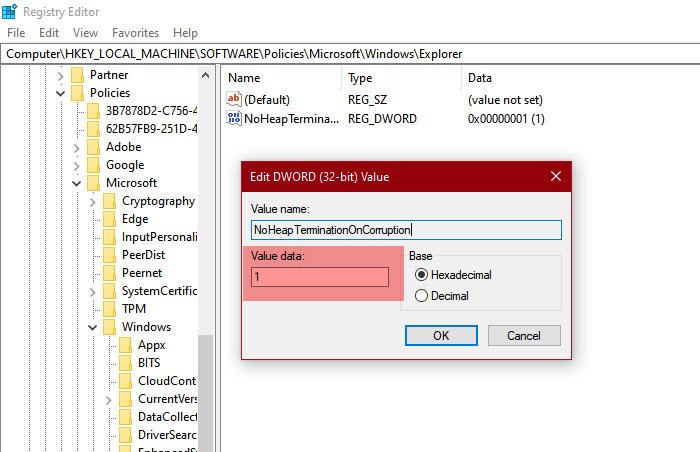
Task: Click the Registry Editor app icon
Action: point(9,12)
